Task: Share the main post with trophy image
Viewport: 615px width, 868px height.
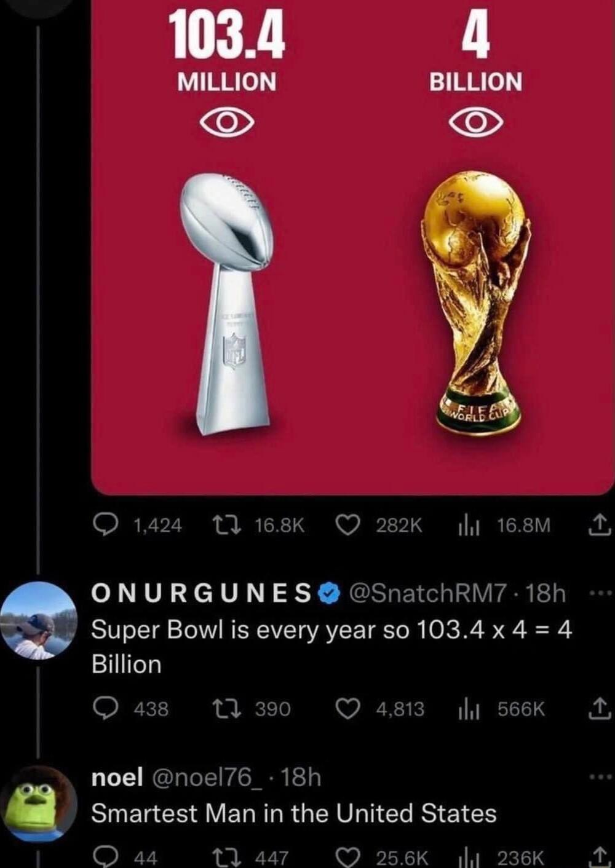Action: pyautogui.click(x=599, y=525)
